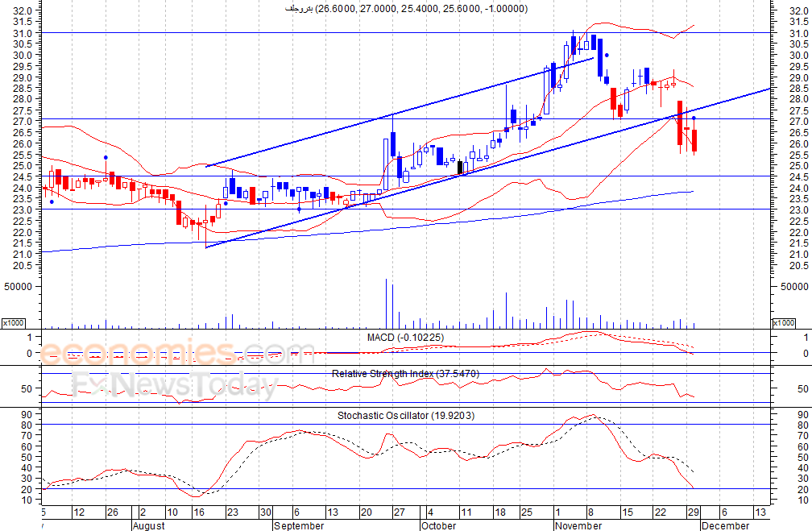Screen dimensions: 812x531
Task: Select the date label 26 on the time axis
Action: point(113,512)
